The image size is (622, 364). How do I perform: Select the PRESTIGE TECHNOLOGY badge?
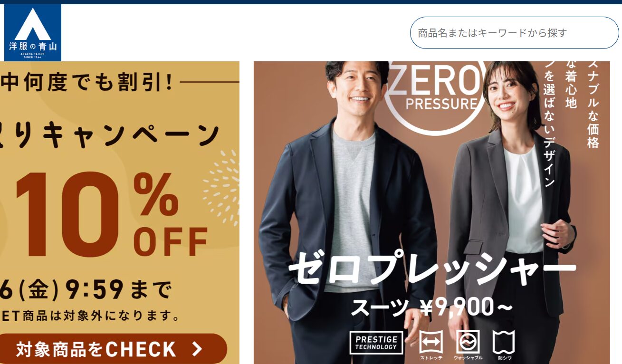[x=376, y=343]
